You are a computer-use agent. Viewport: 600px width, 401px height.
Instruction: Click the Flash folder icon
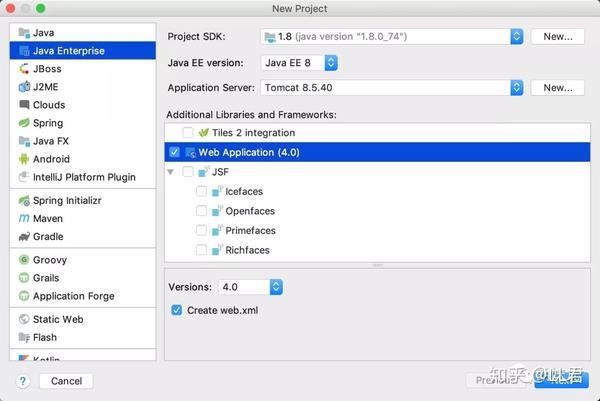tap(24, 337)
